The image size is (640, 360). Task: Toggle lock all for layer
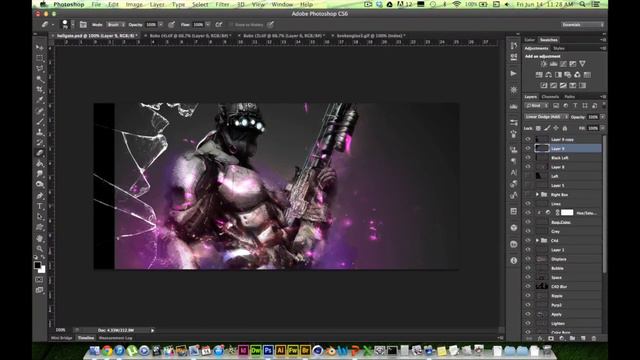coord(565,128)
